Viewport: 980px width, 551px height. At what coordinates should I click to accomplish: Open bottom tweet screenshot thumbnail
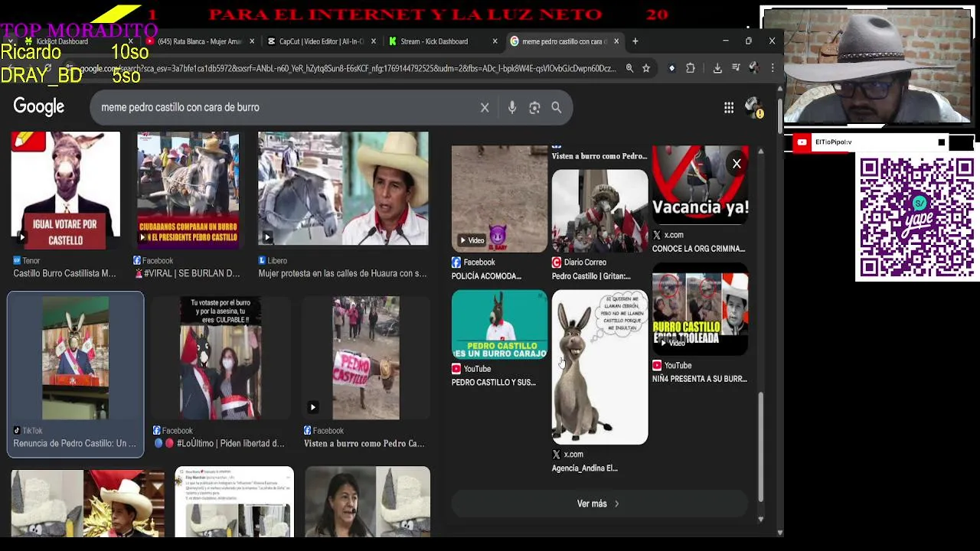pos(234,502)
